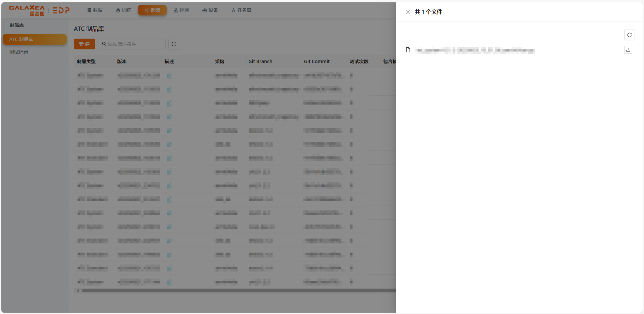This screenshot has width=644, height=314.
Task: Close the file list drawer
Action: [x=408, y=12]
